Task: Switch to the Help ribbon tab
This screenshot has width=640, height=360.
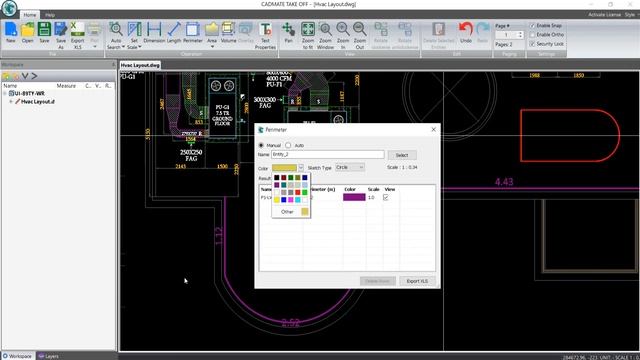Action: pyautogui.click(x=50, y=15)
